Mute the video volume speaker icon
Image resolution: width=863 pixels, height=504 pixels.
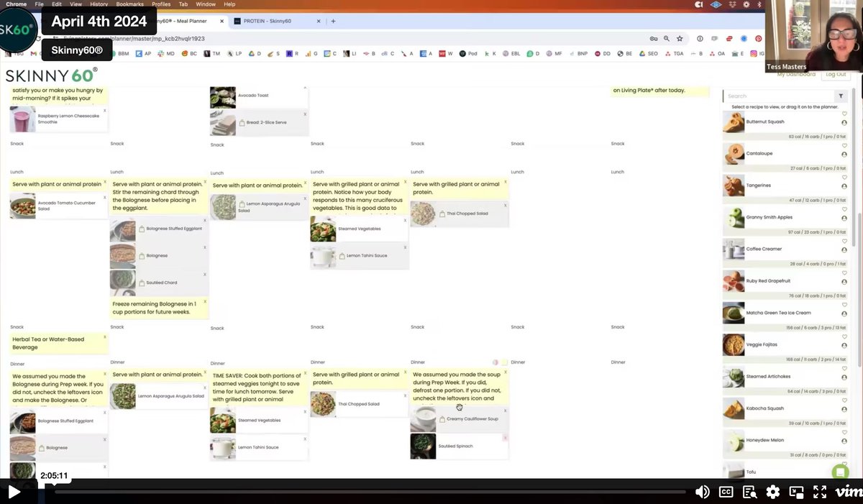(x=702, y=492)
